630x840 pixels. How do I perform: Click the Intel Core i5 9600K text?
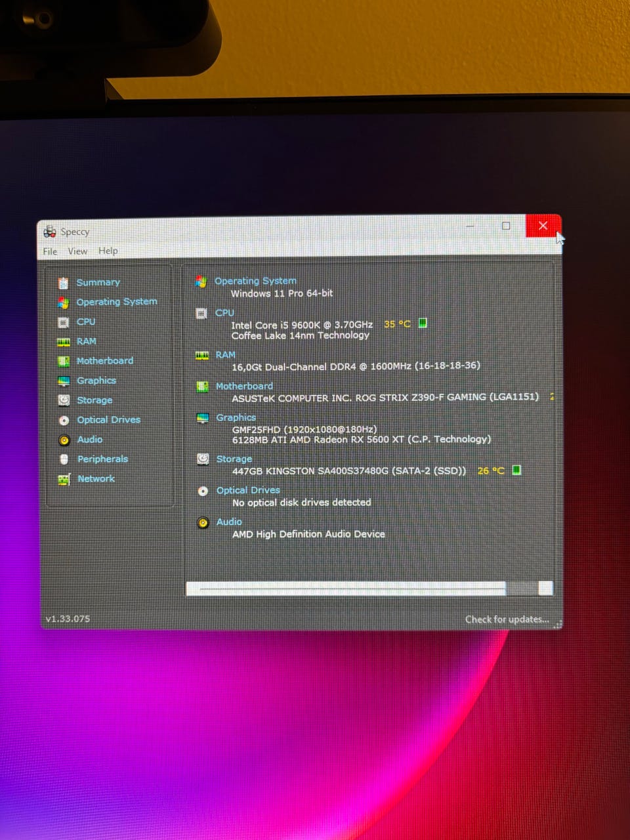coord(302,325)
